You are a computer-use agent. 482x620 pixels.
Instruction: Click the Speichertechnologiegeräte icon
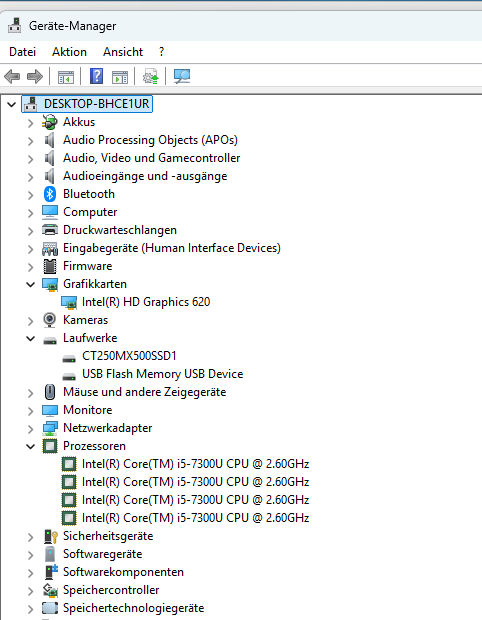point(50,608)
